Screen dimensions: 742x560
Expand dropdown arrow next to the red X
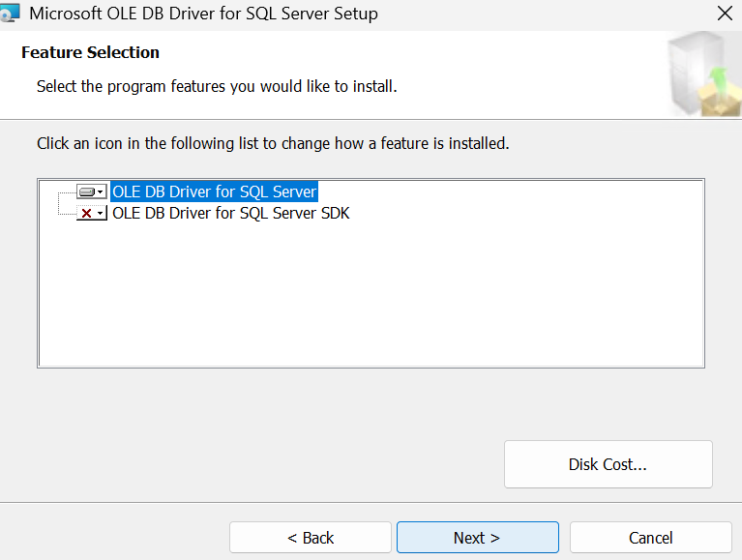click(x=101, y=214)
